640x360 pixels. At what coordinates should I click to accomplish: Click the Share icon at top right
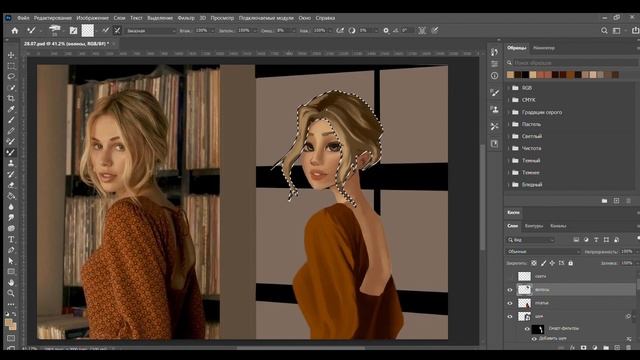(x=635, y=31)
